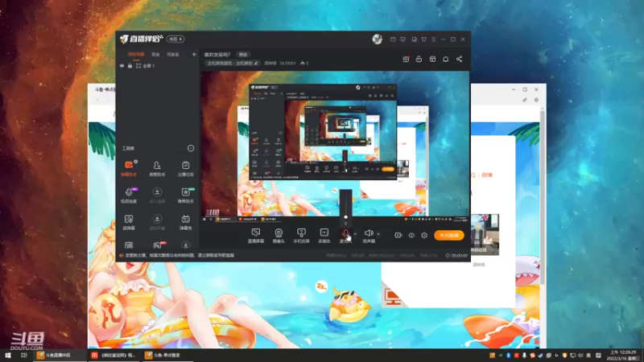Open the 榜单助手 star tool
This screenshot has width=644, height=362.
[186, 195]
